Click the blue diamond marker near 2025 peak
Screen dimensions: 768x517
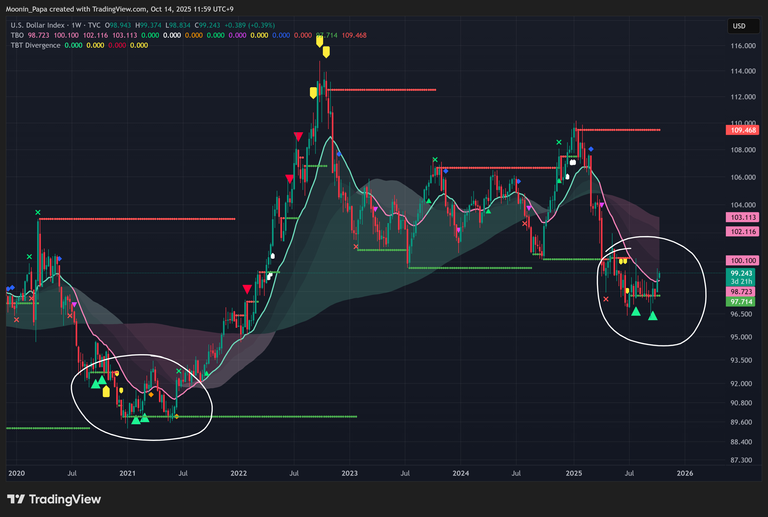[591, 149]
